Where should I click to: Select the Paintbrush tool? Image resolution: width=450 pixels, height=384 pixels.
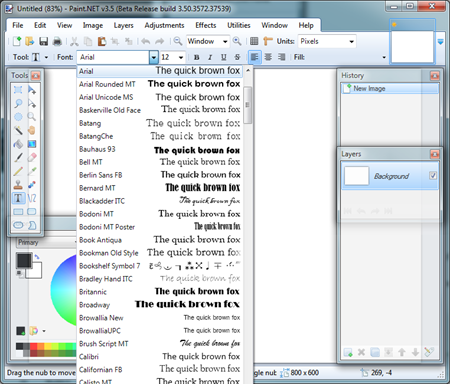(18, 157)
